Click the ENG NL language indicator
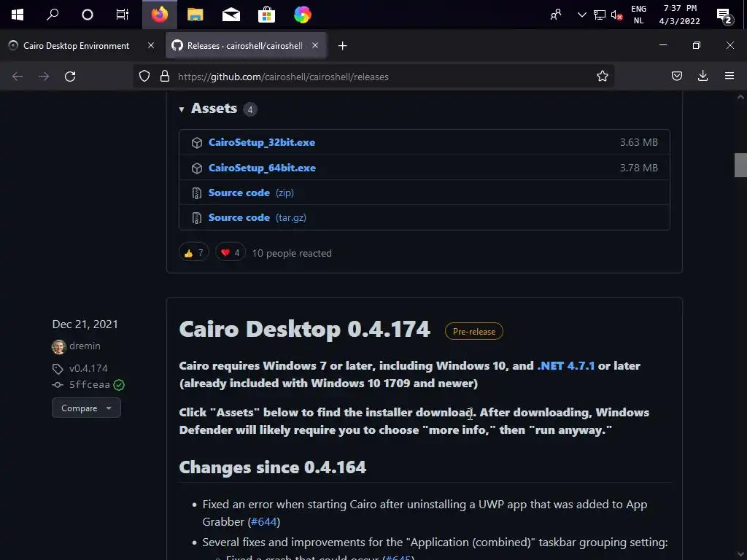This screenshot has height=560, width=747. coord(638,15)
